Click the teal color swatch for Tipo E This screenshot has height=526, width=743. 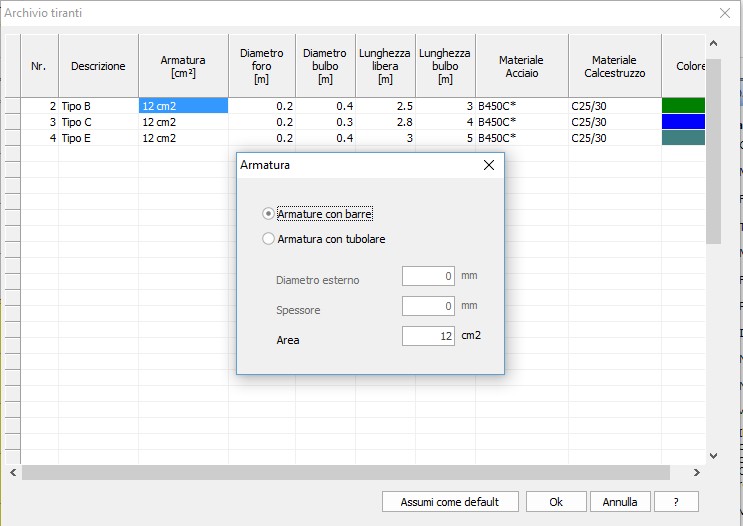[683, 138]
